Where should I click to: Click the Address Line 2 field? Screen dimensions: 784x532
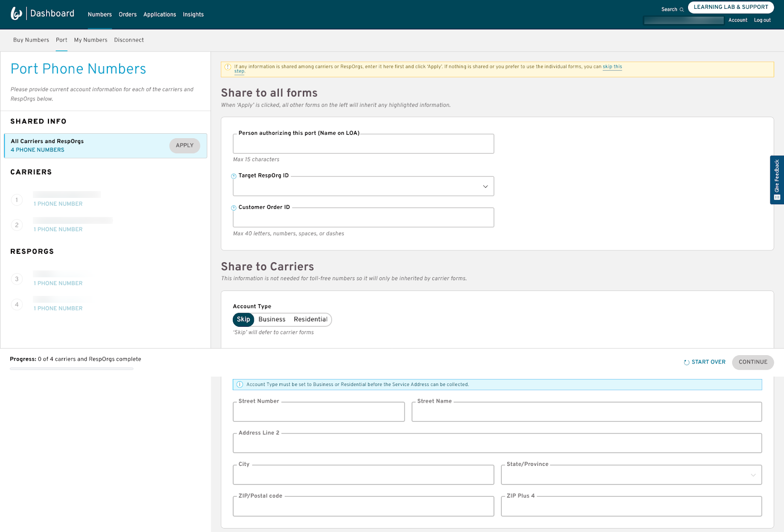(497, 443)
